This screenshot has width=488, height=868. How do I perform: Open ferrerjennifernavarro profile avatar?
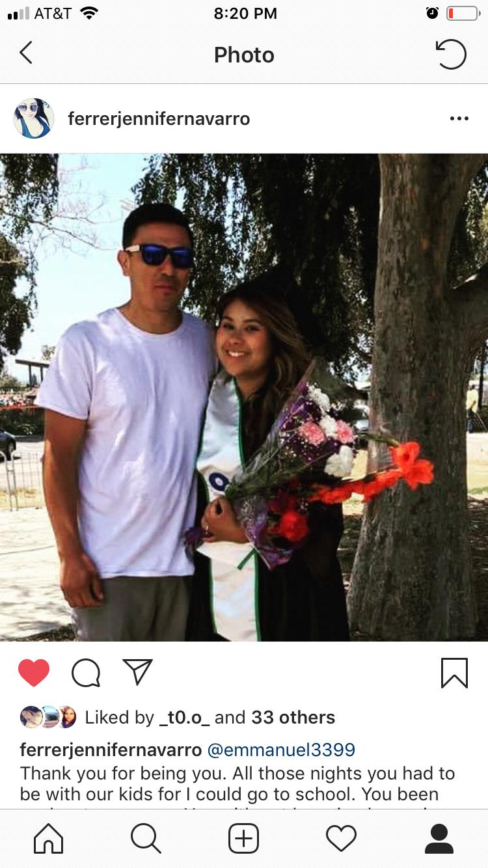tap(34, 118)
